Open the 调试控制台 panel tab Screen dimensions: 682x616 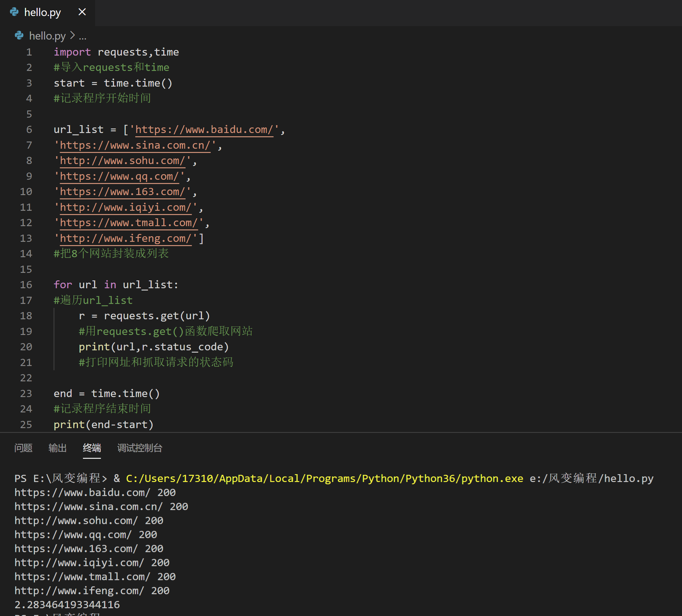point(140,448)
